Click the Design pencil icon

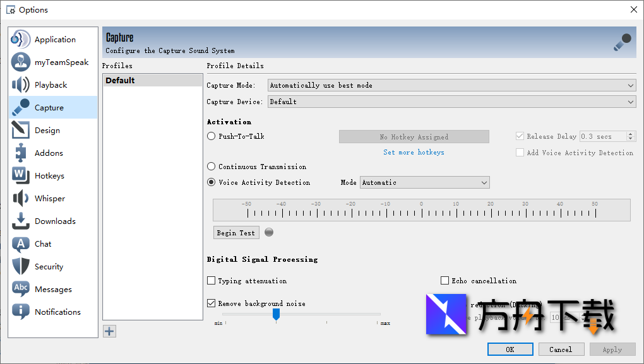point(21,130)
